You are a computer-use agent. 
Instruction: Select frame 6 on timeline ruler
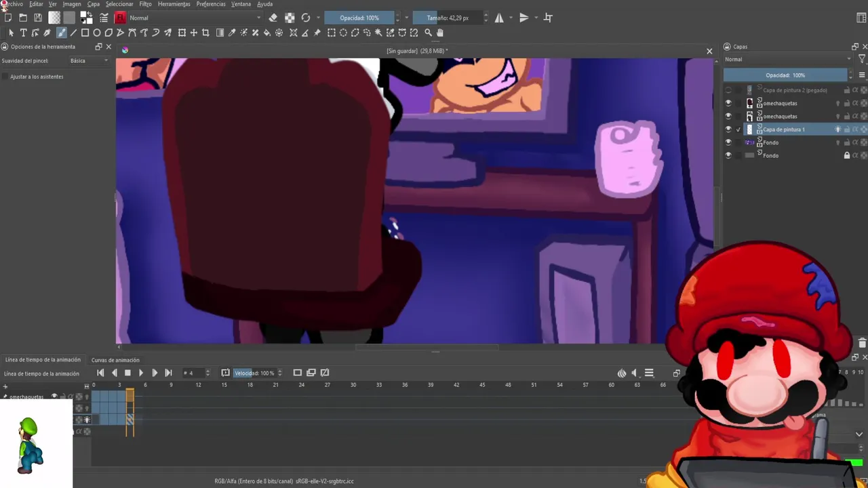coord(145,385)
